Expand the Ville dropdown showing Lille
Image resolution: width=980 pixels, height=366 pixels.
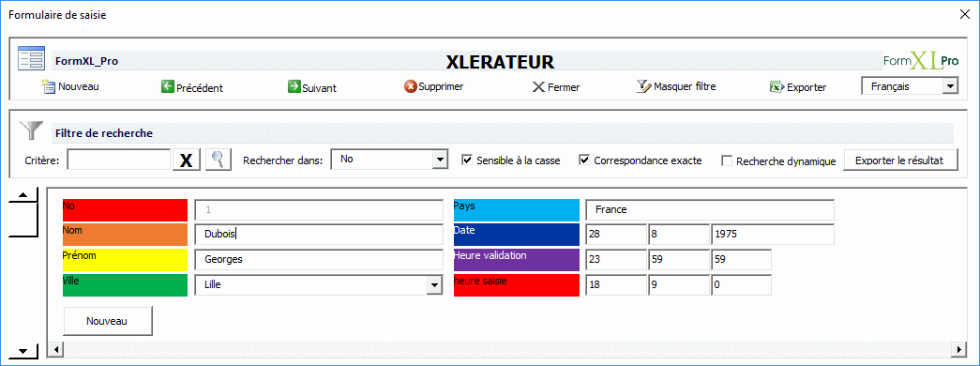(434, 284)
